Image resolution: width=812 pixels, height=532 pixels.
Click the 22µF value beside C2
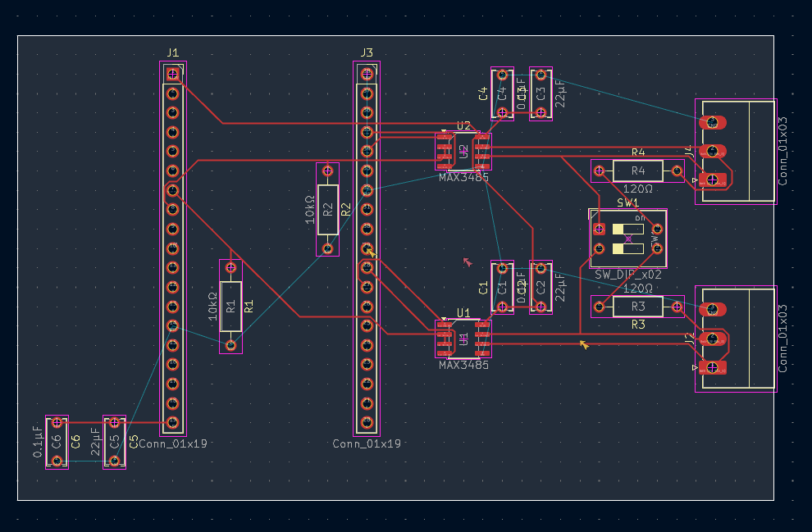(x=560, y=287)
